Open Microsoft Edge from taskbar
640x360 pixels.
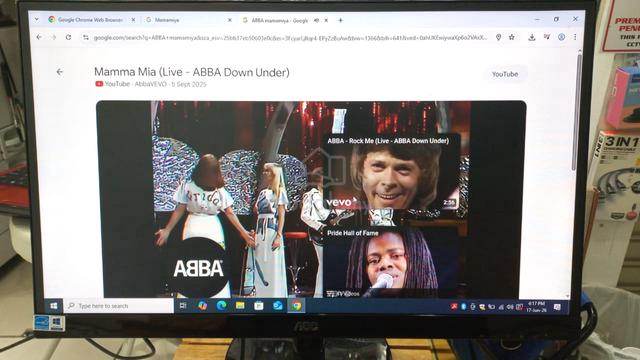tap(221, 305)
